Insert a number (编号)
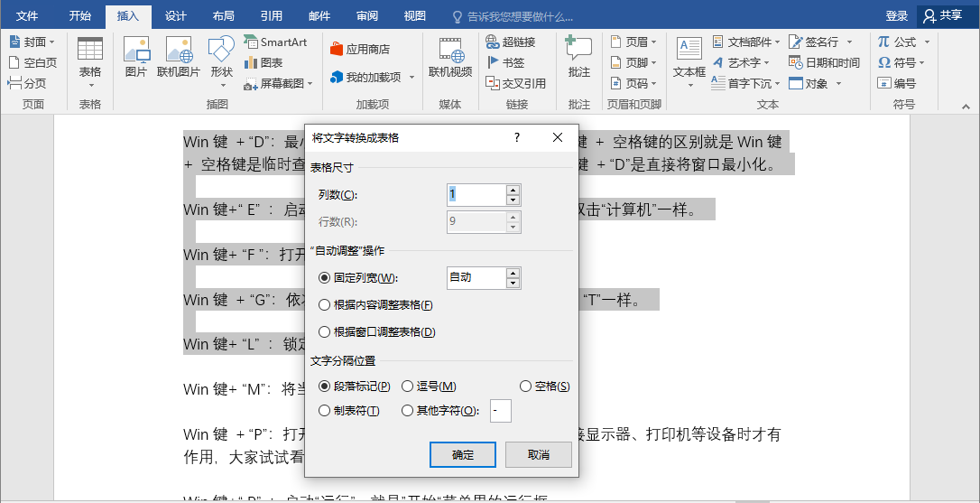This screenshot has width=980, height=503. point(897,83)
